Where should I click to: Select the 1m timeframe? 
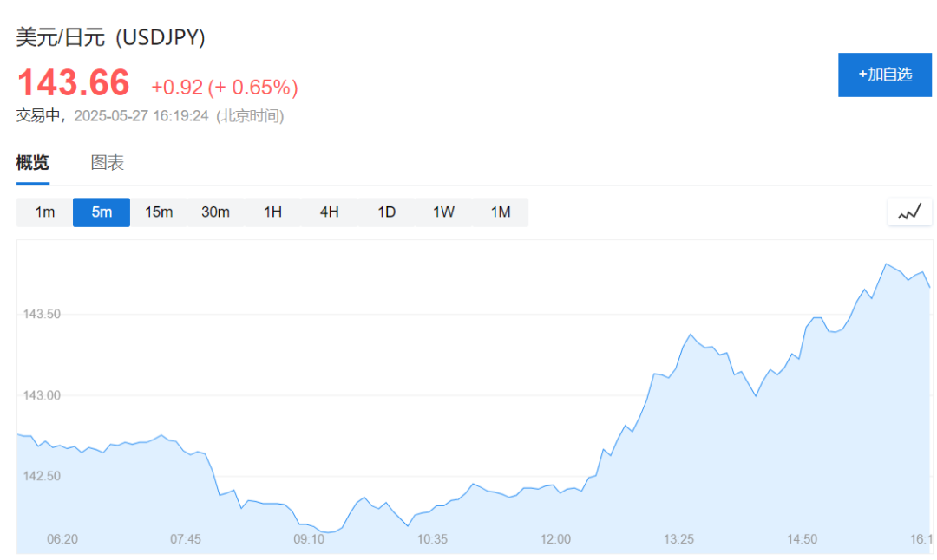[45, 212]
